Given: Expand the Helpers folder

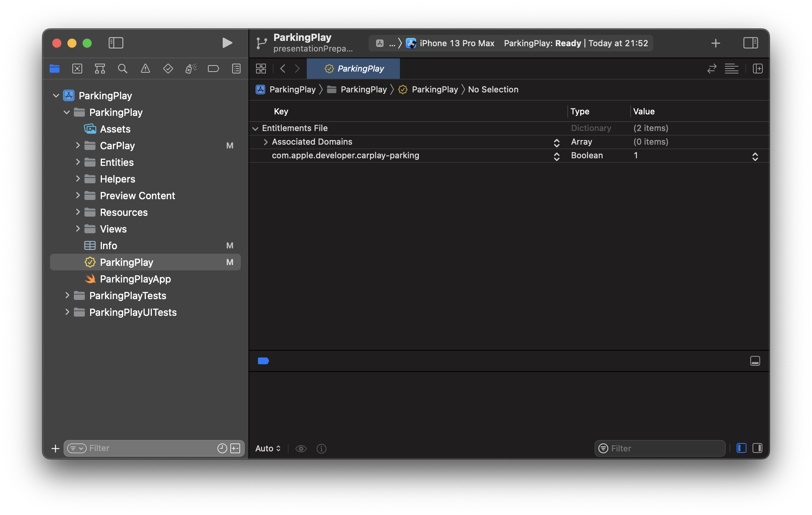Looking at the screenshot, I should (x=78, y=179).
